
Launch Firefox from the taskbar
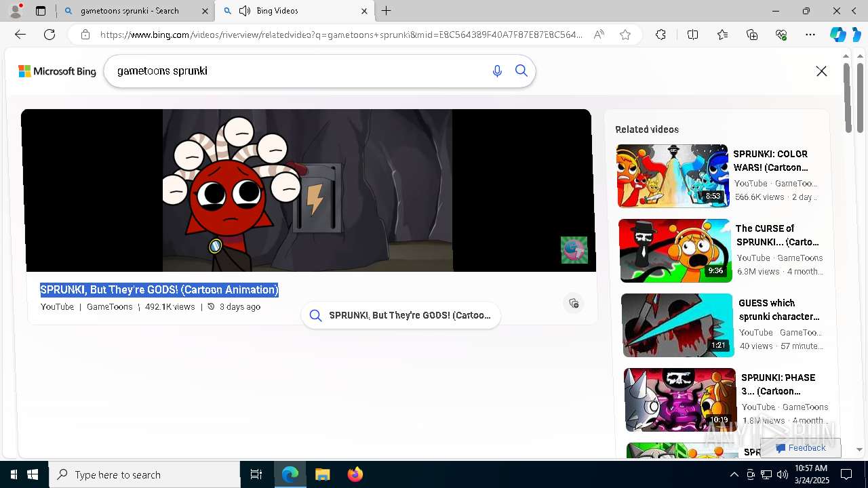(x=355, y=474)
